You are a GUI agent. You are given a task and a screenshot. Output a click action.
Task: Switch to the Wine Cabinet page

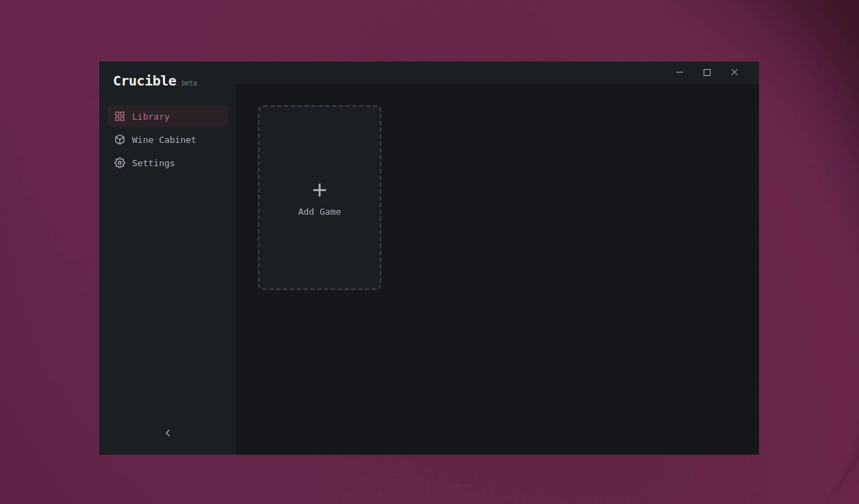coord(164,140)
